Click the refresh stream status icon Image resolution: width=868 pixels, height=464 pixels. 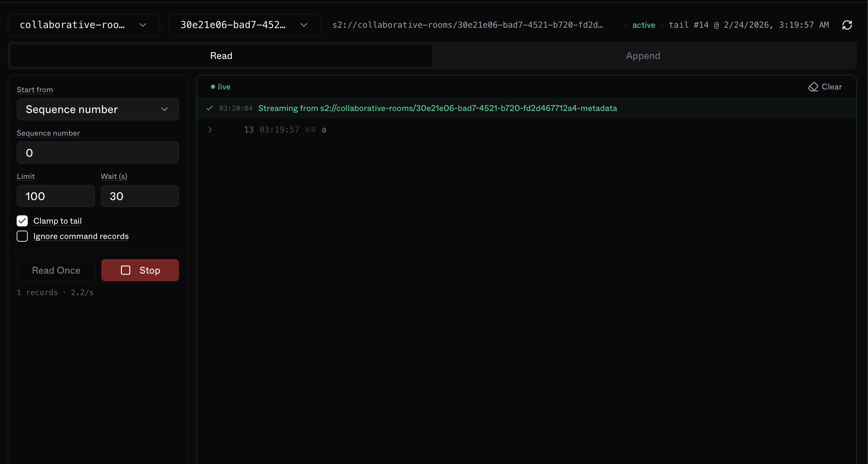pos(847,25)
